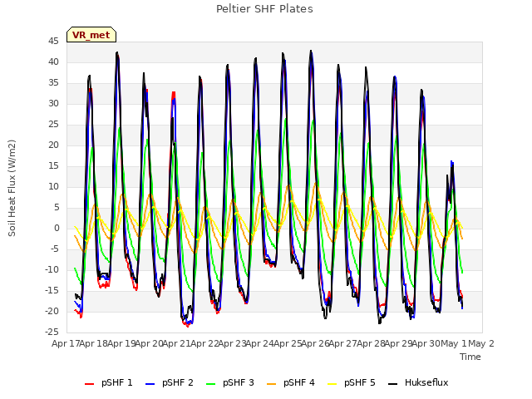Screen dimensions: 532x399
Task: Click the green pSHF 3 legend swatch
Action: coord(210,384)
